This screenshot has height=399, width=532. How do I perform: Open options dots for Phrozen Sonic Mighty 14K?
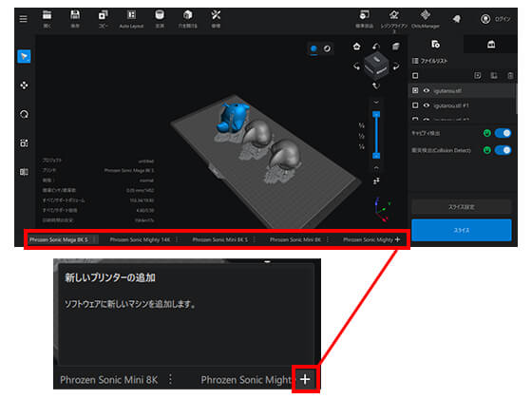click(177, 239)
